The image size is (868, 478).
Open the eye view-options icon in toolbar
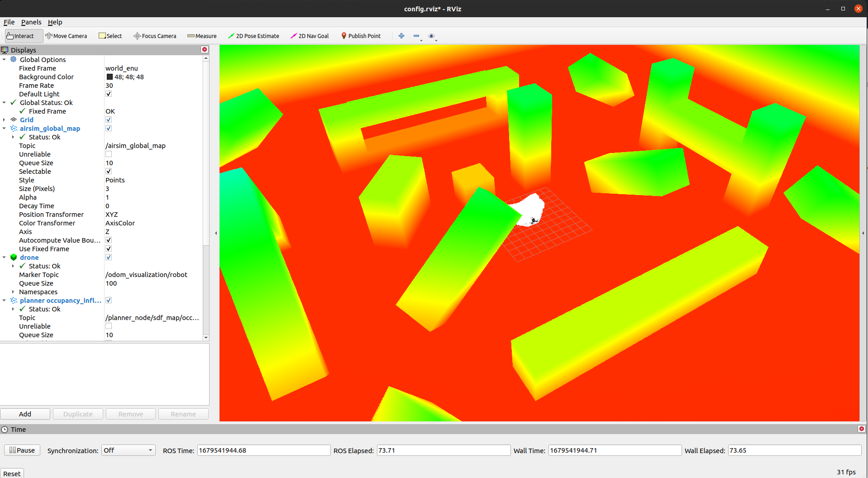[431, 36]
